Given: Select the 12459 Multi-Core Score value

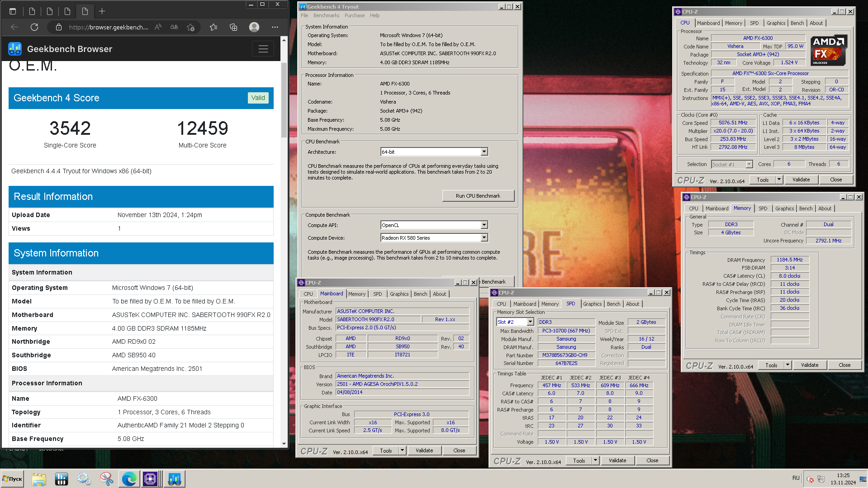Looking at the screenshot, I should 203,128.
